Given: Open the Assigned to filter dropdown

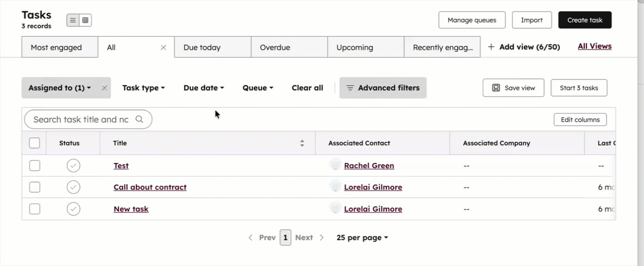Looking at the screenshot, I should (x=60, y=88).
